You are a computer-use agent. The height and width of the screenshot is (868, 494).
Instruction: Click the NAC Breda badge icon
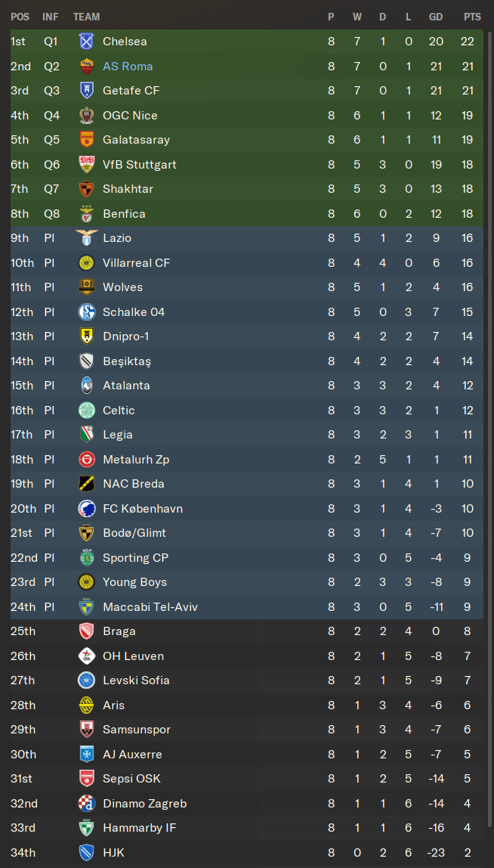(x=86, y=484)
